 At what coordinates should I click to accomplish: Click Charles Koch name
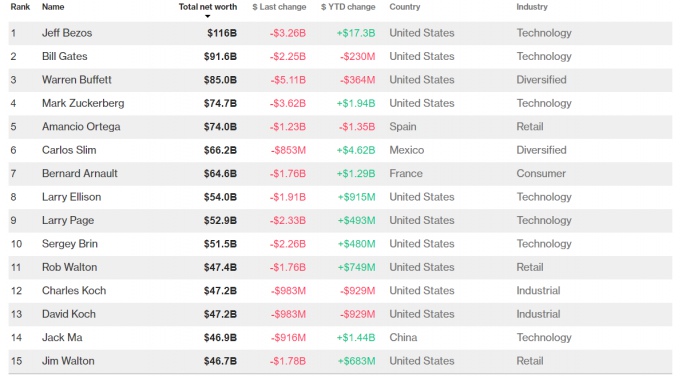click(74, 291)
